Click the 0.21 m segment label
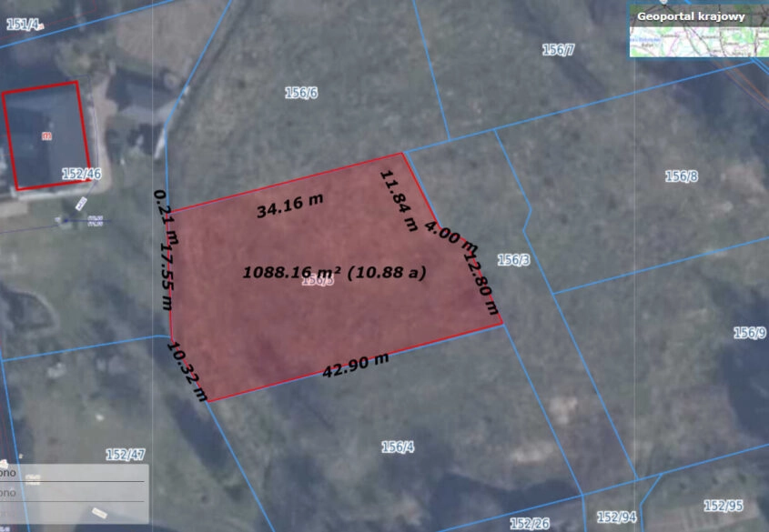Image resolution: width=769 pixels, height=532 pixels. tap(167, 216)
